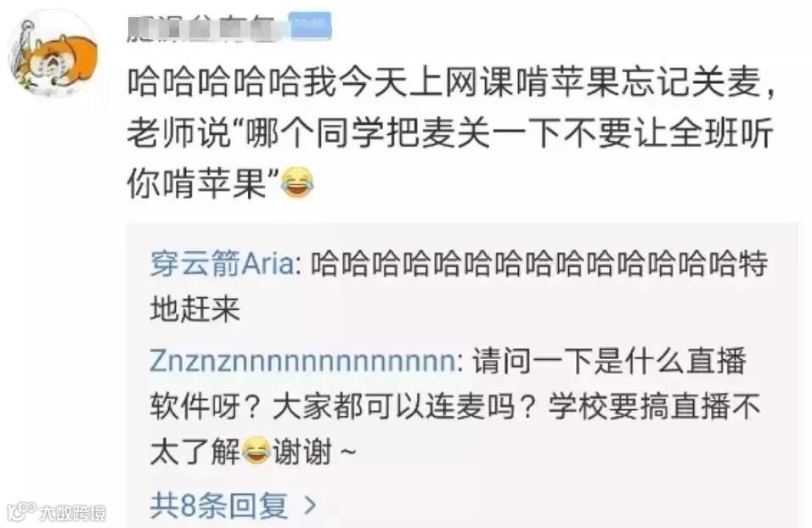Click the 哈哈哈 row in Aria's reply
Image resolution: width=812 pixels, height=528 pixels.
(539, 263)
